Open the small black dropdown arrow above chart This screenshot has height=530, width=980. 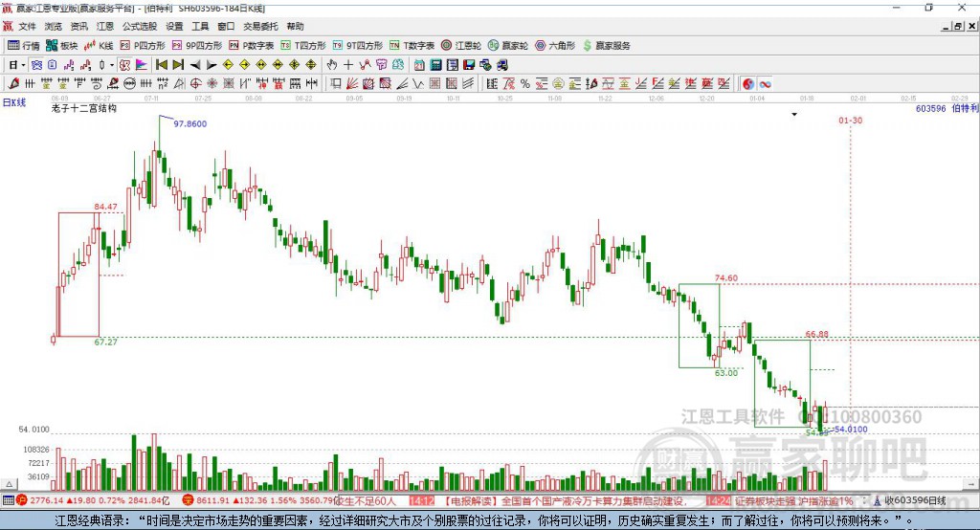794,115
